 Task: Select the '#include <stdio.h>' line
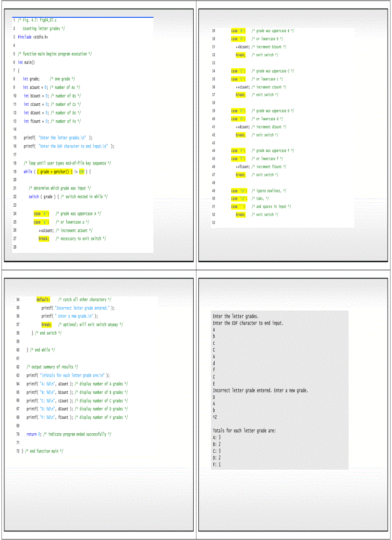pyautogui.click(x=33, y=37)
